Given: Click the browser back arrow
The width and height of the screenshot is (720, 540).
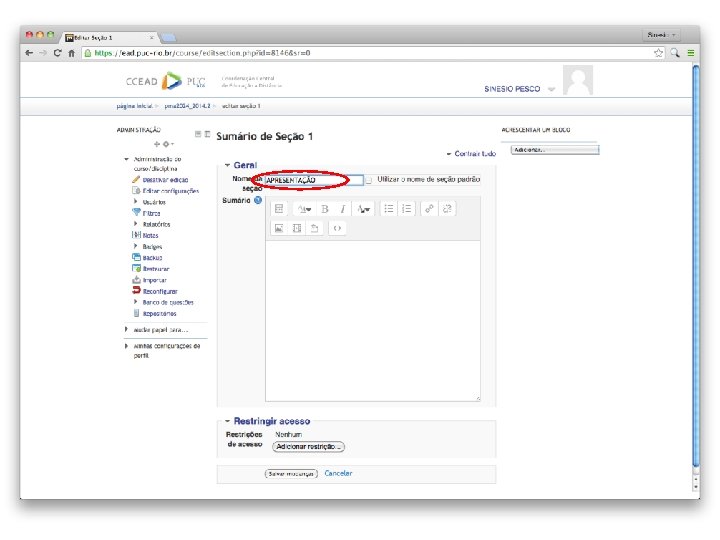Looking at the screenshot, I should click(29, 53).
